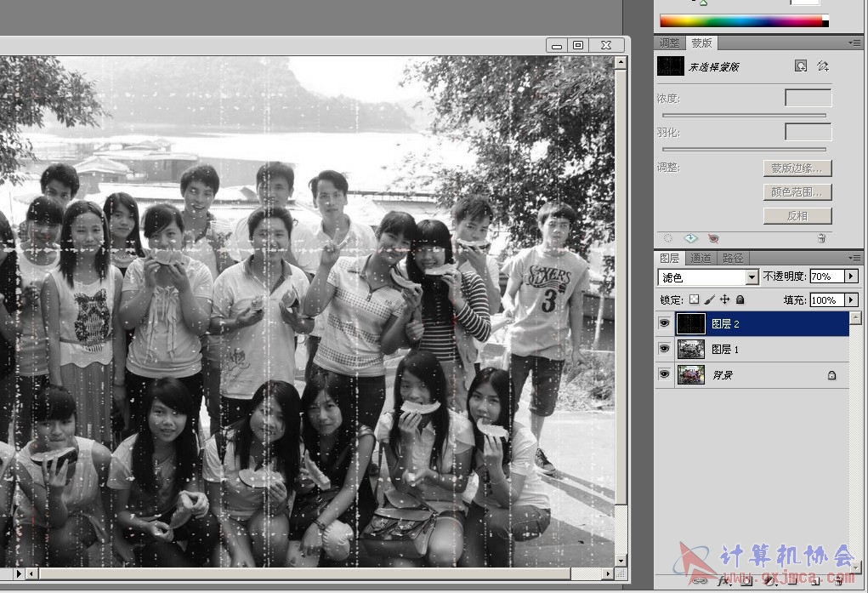Hide the 图层 1 layer
The height and width of the screenshot is (593, 868).
click(x=664, y=349)
